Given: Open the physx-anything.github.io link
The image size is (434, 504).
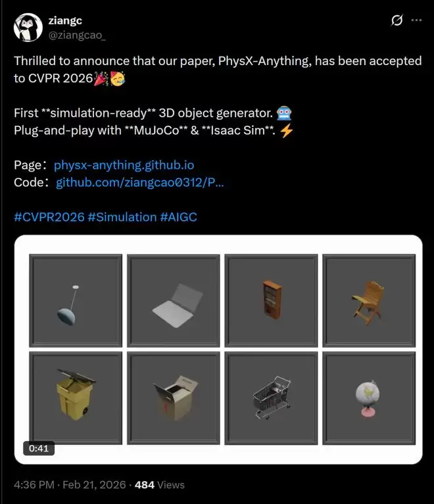Looking at the screenshot, I should pyautogui.click(x=124, y=165).
